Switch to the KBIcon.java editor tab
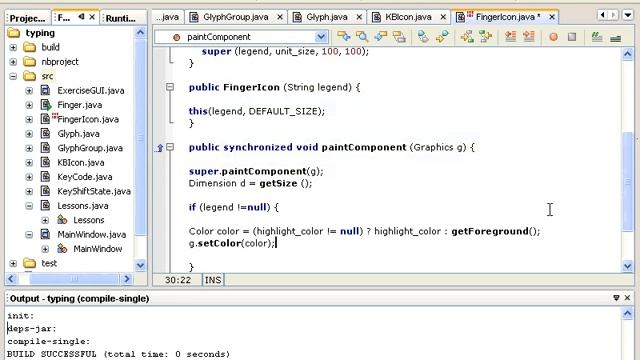 [x=408, y=17]
